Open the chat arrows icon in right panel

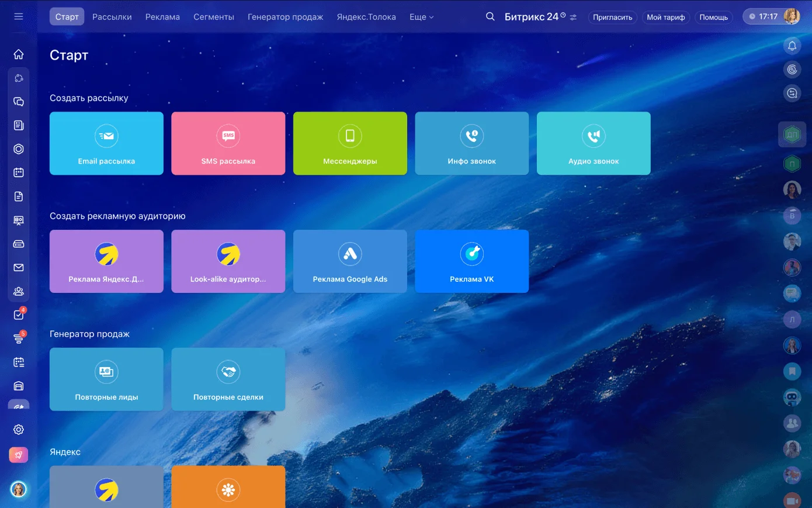click(x=792, y=93)
